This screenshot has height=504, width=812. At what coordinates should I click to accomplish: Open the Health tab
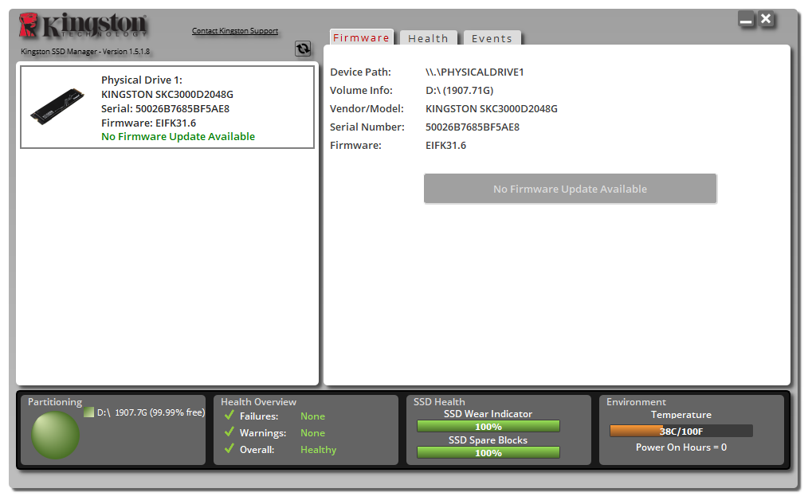tap(428, 38)
